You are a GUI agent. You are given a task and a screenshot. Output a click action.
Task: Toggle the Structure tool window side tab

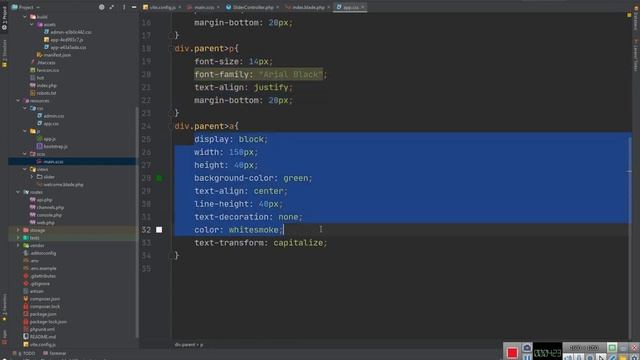click(x=4, y=53)
